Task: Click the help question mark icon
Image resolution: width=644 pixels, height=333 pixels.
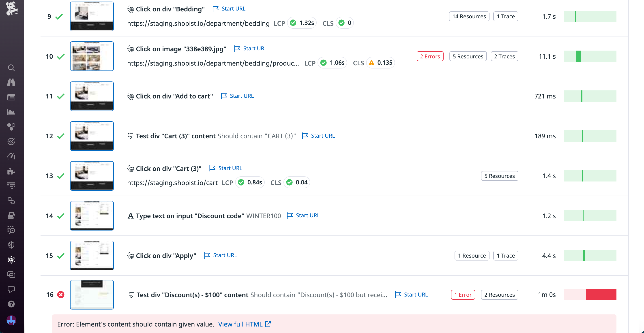Action: [11, 304]
